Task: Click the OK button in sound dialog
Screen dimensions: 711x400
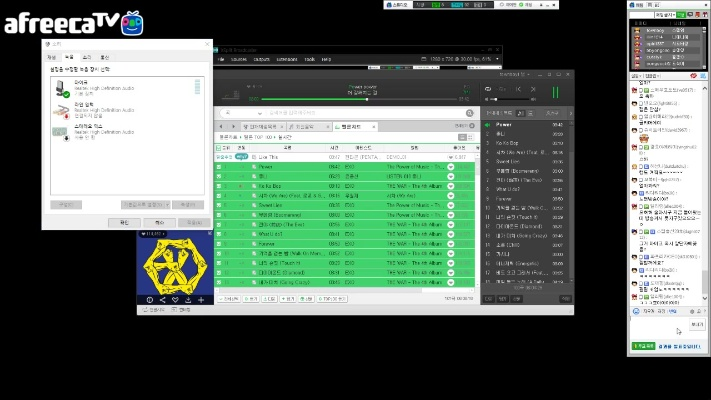Action: point(125,222)
